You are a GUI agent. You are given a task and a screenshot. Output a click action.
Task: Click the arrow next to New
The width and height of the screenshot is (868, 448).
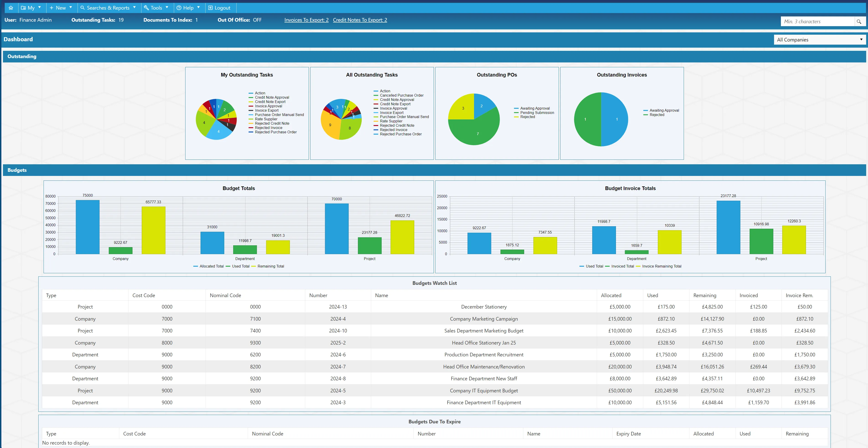[x=71, y=7]
